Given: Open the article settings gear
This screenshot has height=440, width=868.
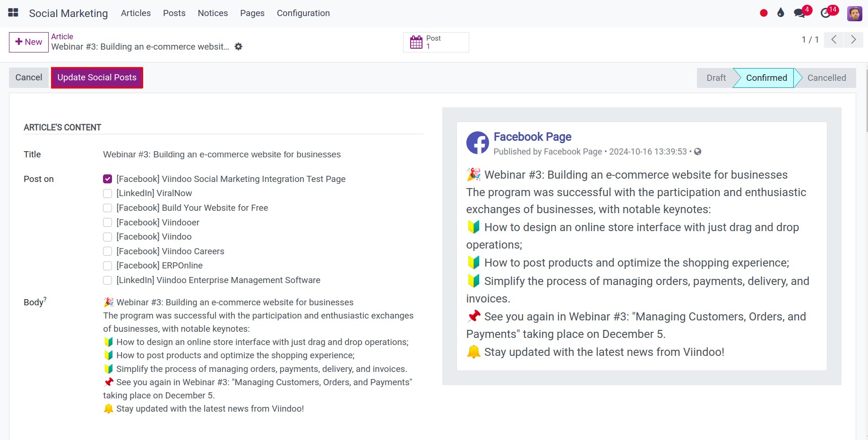Looking at the screenshot, I should (x=238, y=46).
